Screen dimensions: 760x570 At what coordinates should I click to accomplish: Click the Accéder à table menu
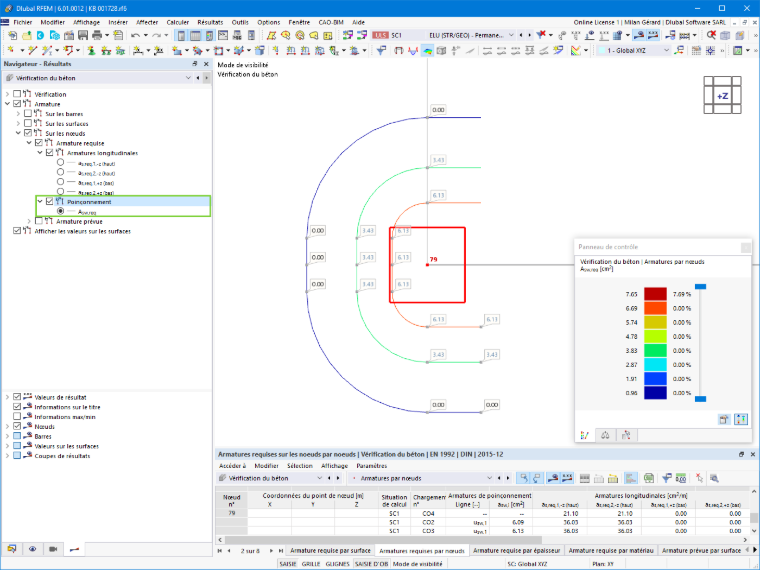click(233, 466)
